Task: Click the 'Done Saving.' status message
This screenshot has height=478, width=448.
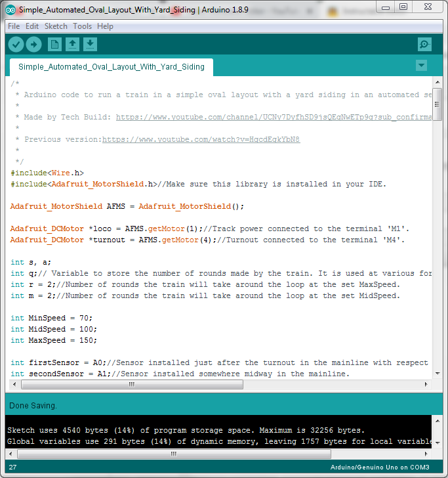Action: pyautogui.click(x=33, y=406)
